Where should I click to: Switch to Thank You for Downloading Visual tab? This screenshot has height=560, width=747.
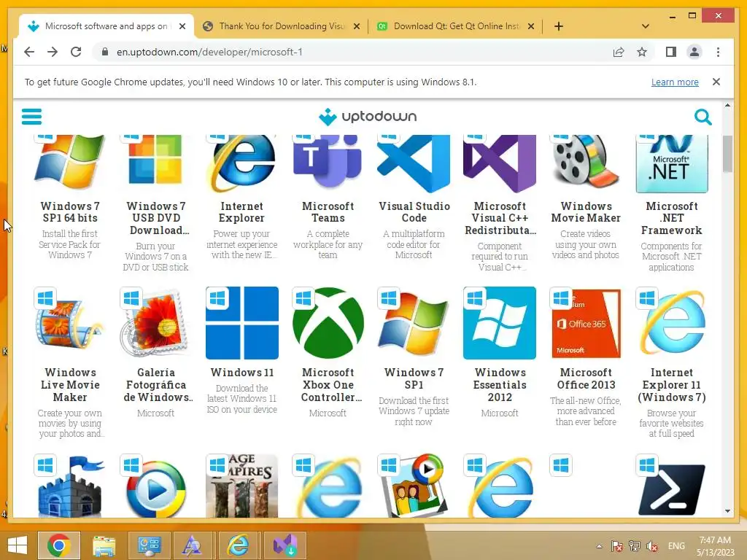281,26
